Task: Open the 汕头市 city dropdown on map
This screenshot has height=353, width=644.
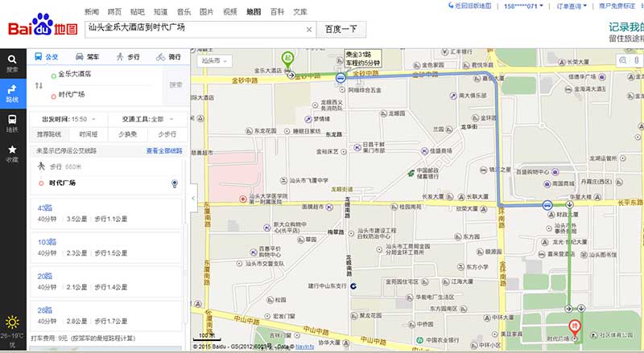Action: [214, 61]
